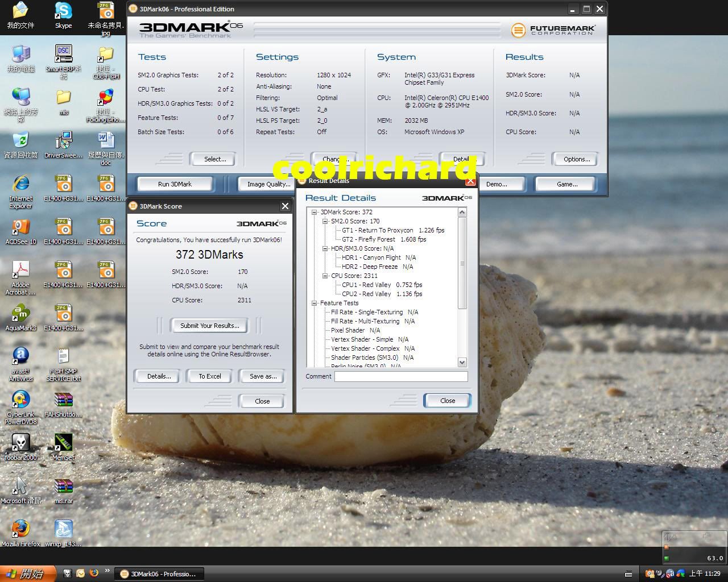728x582 pixels.
Task: Open the resume .doc Word document
Action: pyautogui.click(x=106, y=148)
